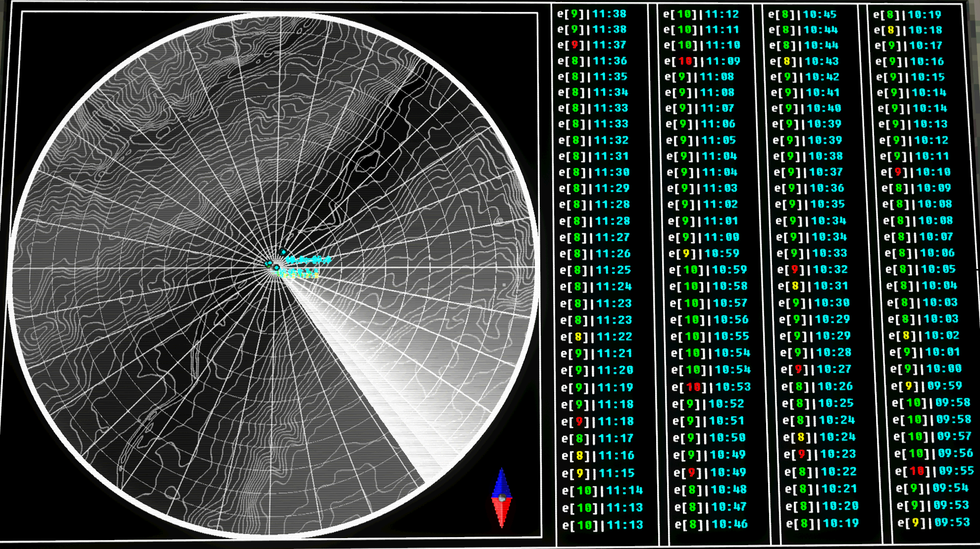Select the yellow e[8]|11:16 entry
This screenshot has height=549, width=980.
pyautogui.click(x=598, y=455)
